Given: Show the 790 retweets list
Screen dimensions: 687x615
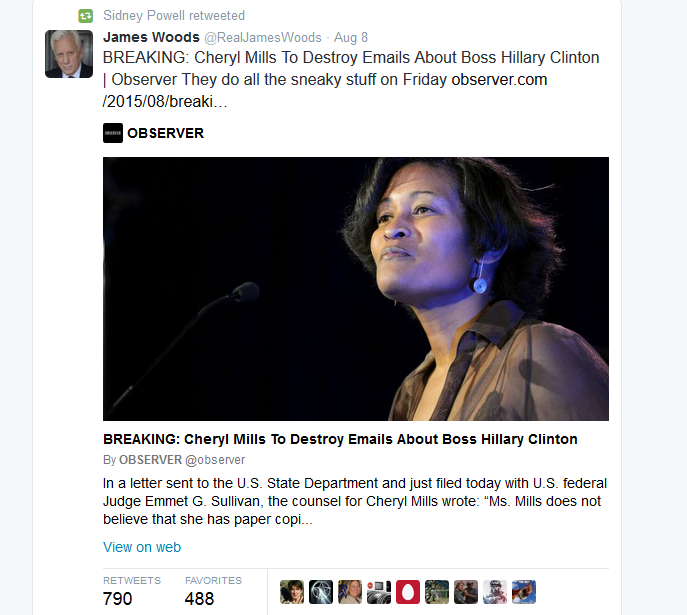Looking at the screenshot, I should coord(132,591).
